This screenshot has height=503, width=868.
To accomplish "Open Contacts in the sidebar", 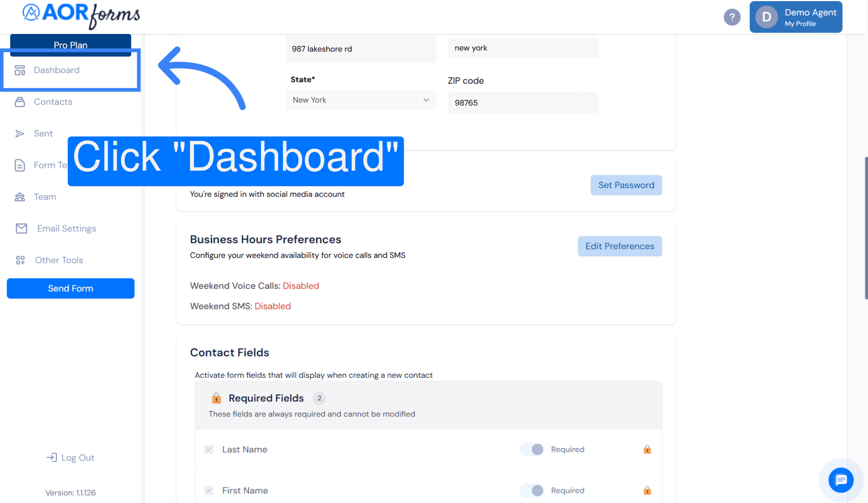I will (x=53, y=102).
